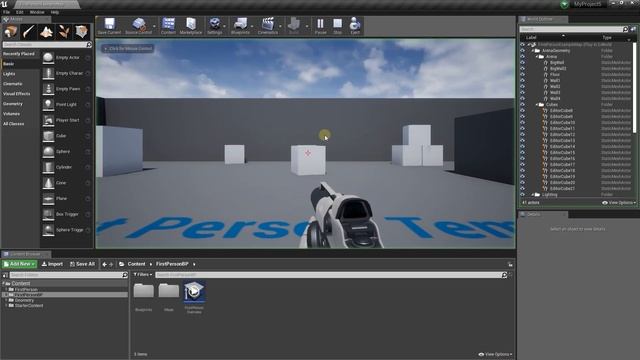Pick the Empty Actor item

click(x=67, y=58)
